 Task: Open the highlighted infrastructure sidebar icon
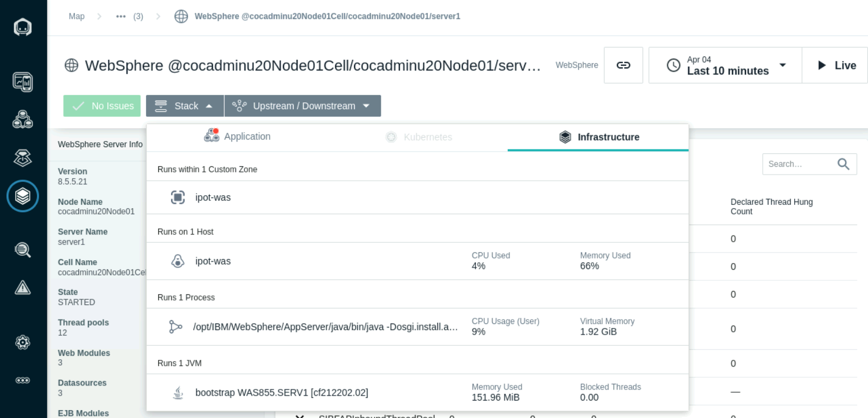[22, 196]
